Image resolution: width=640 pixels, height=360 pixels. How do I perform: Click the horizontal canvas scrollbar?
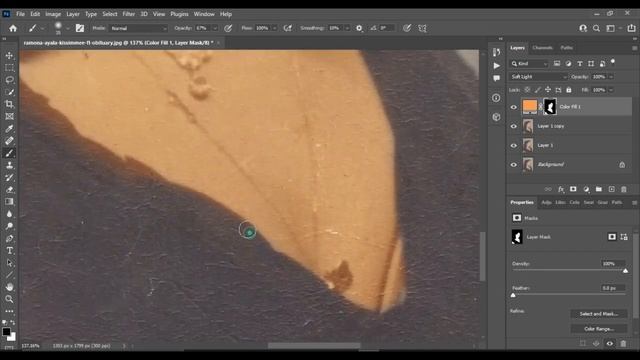click(x=314, y=346)
